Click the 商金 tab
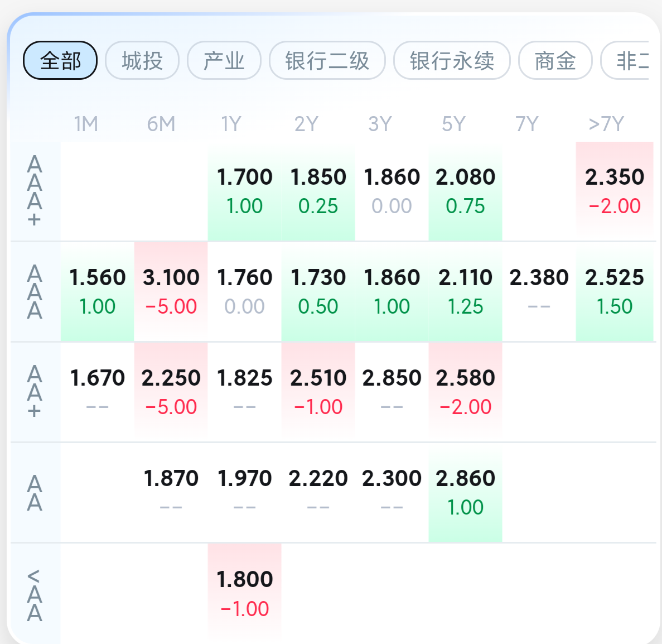 pos(555,60)
